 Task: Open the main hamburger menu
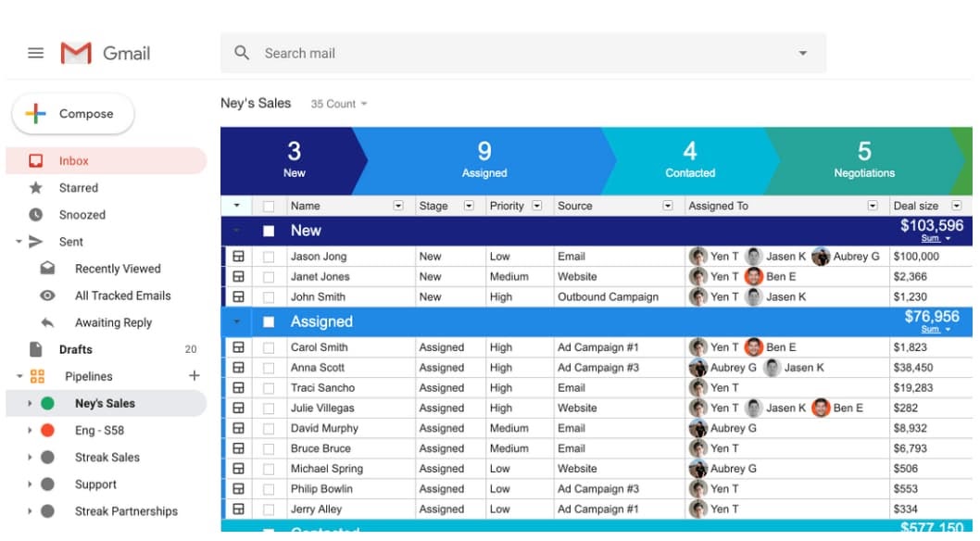coord(35,53)
